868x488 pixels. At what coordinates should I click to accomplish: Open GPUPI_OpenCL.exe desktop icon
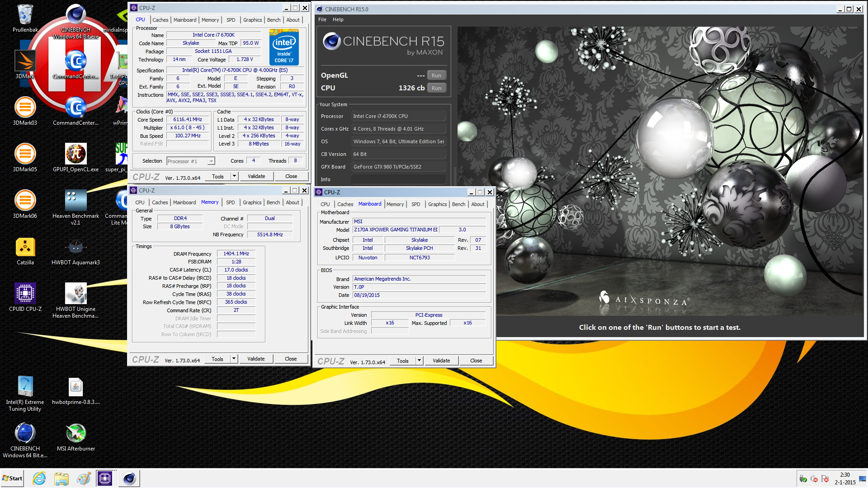(75, 158)
